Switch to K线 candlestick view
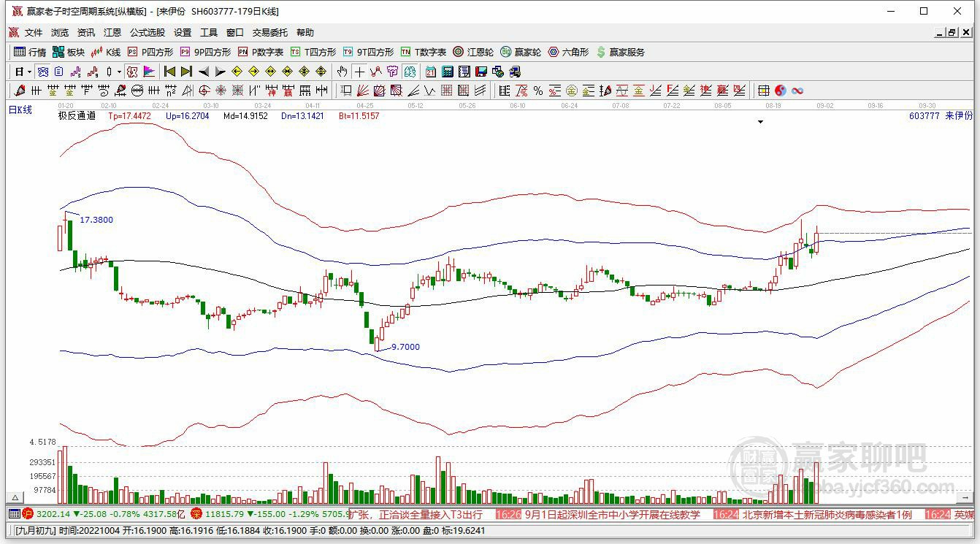 coord(106,52)
